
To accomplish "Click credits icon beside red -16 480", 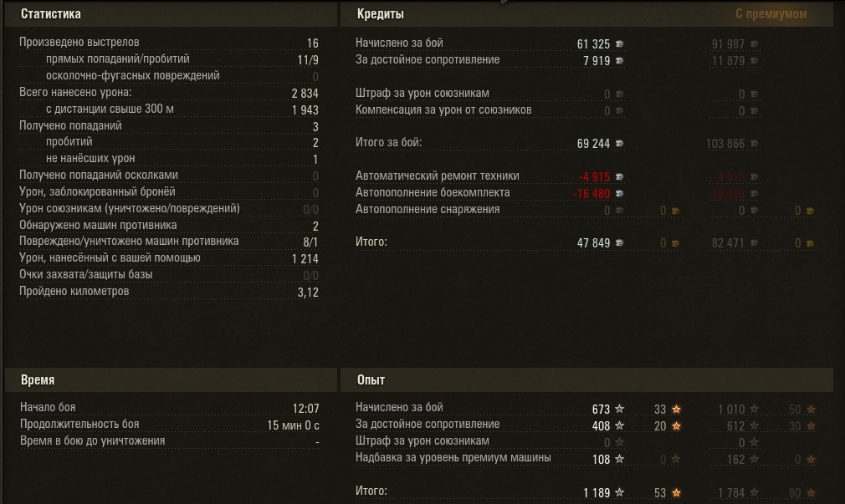I will [x=620, y=194].
